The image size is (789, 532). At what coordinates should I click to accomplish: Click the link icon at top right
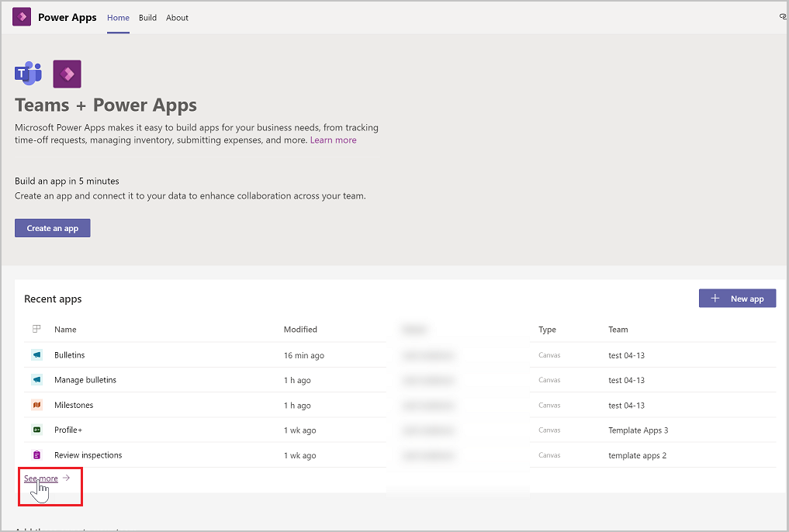tap(783, 16)
